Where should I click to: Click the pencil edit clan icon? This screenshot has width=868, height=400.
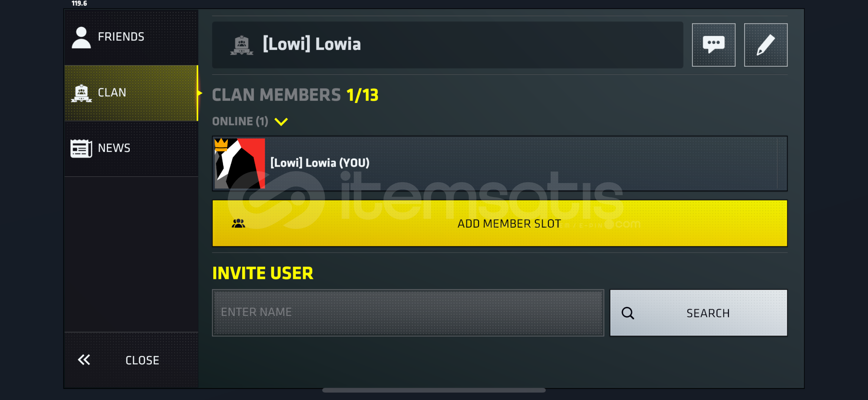click(x=766, y=45)
